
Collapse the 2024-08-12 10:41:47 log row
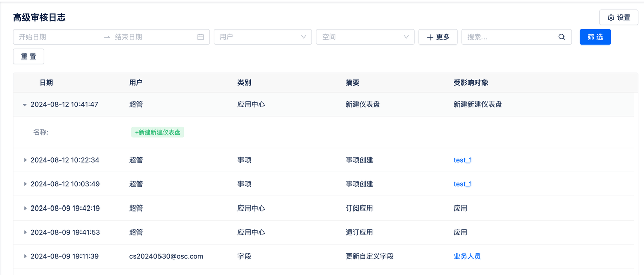24,105
